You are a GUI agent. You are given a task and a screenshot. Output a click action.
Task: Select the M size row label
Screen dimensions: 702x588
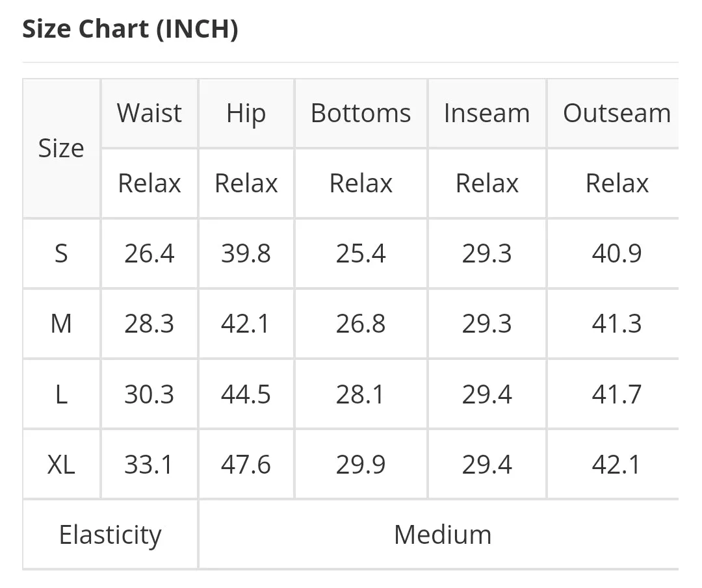coord(61,324)
